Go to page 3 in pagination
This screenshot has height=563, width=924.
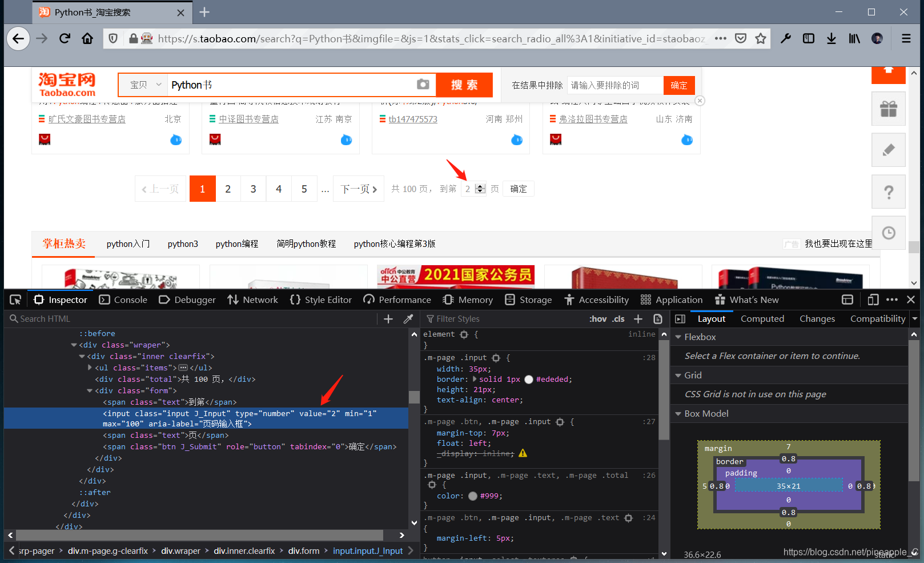(253, 189)
